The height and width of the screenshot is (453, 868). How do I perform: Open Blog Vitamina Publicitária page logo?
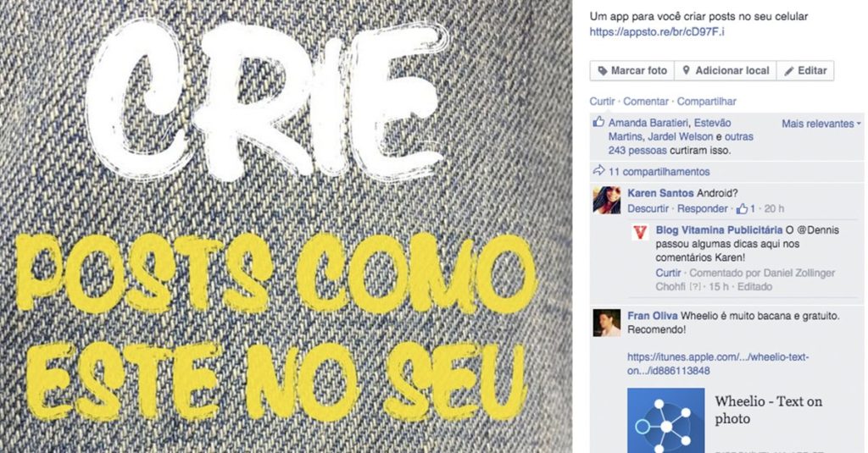[x=641, y=232]
